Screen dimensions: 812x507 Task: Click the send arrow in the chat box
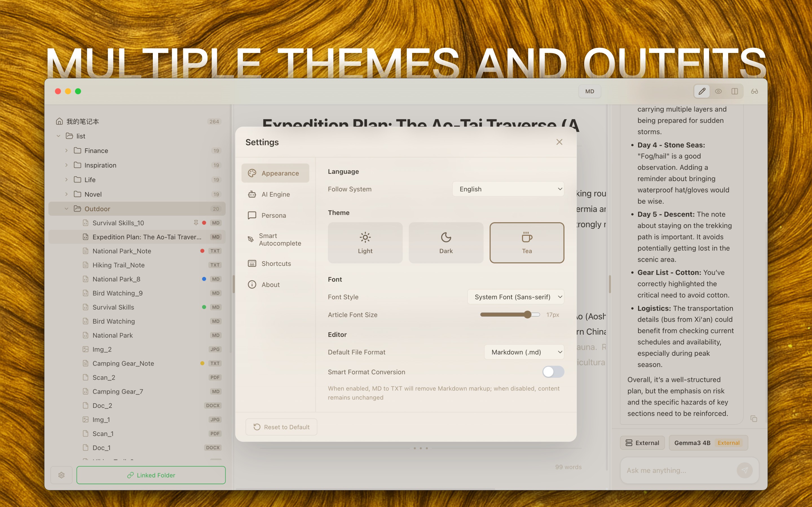(745, 470)
